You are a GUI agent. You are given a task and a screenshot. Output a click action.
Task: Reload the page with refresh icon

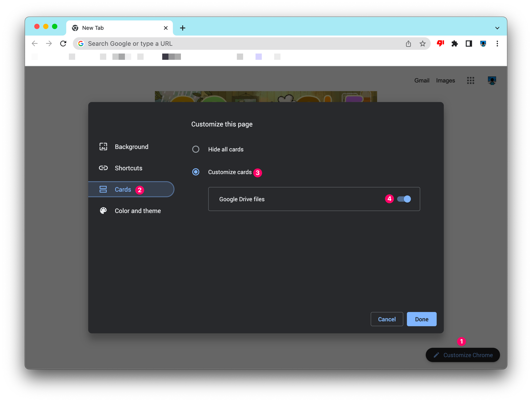pyautogui.click(x=63, y=43)
